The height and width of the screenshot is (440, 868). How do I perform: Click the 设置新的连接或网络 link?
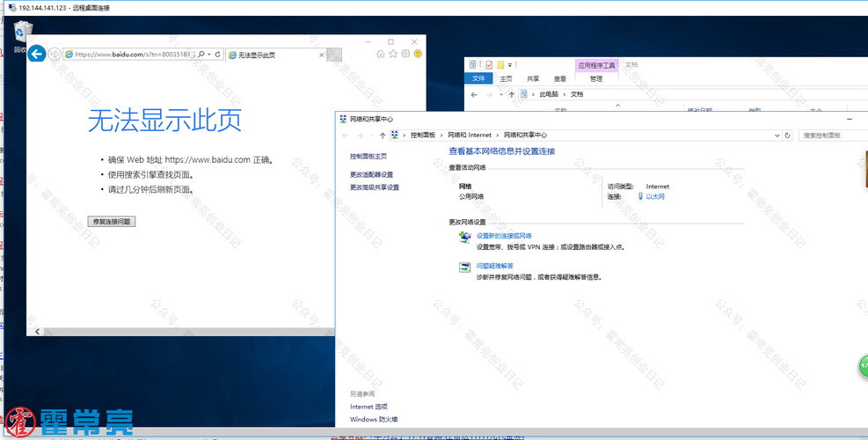pos(504,236)
